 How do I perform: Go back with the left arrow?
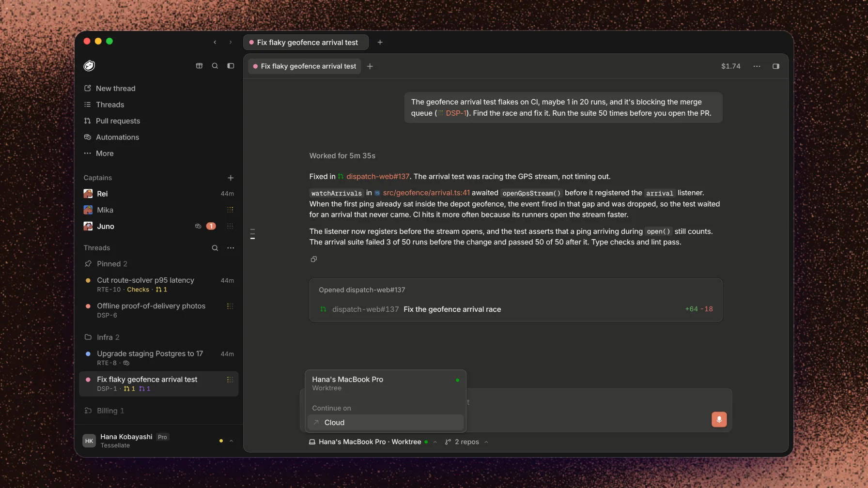[215, 43]
